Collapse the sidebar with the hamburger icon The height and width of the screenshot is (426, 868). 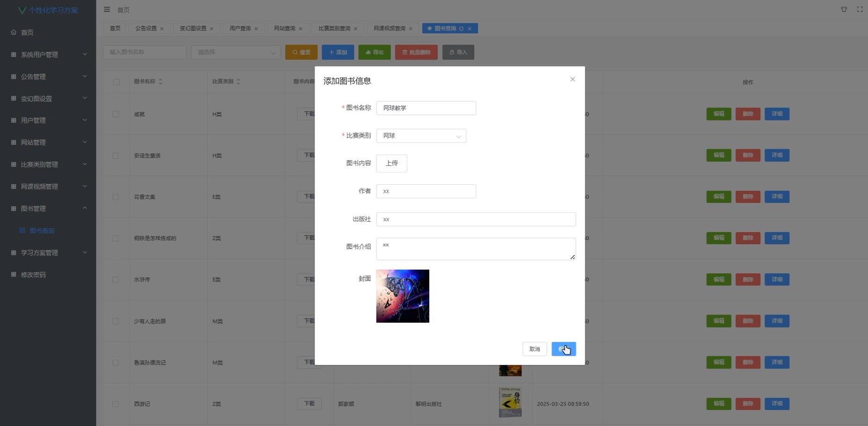point(107,9)
